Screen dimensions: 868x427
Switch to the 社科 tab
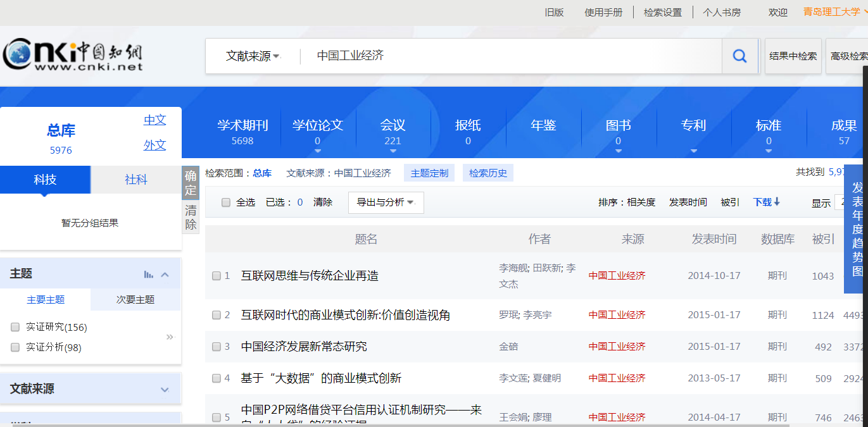136,180
